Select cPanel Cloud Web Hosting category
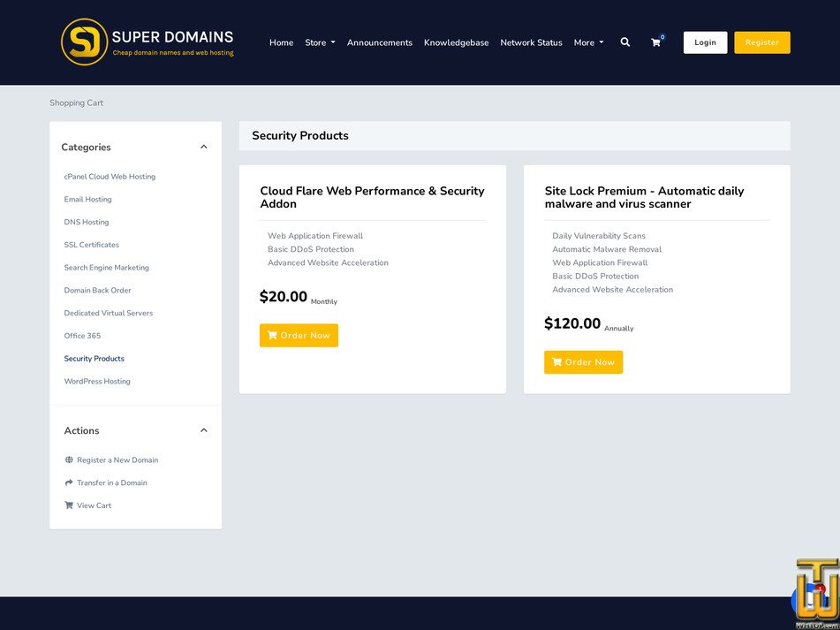The height and width of the screenshot is (630, 840). tap(110, 176)
